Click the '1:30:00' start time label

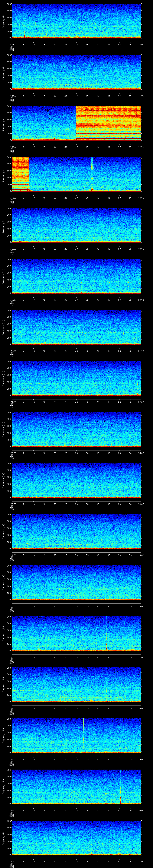[12, 861]
